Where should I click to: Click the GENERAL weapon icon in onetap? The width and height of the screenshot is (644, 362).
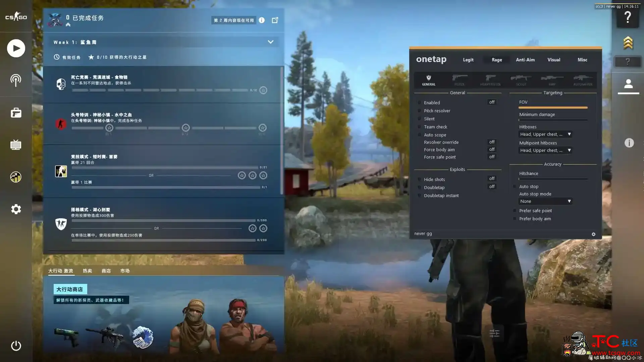click(x=429, y=79)
